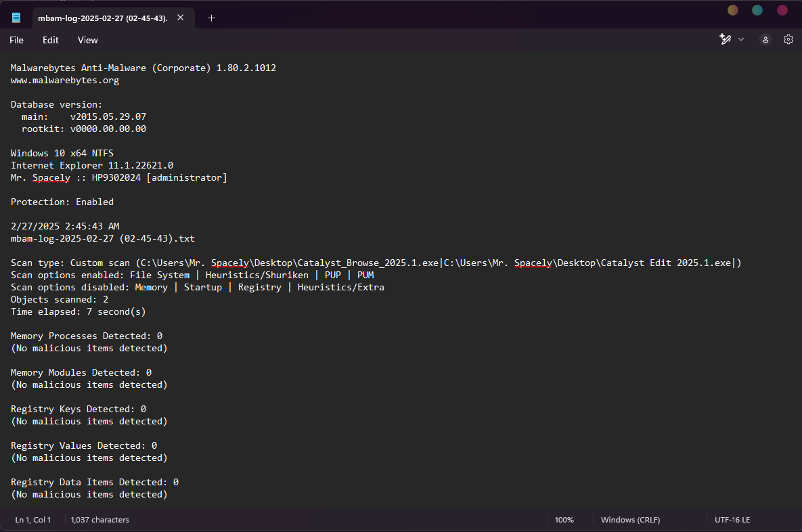Click the UTF-16 LE encoding indicator
Viewport: 802px width, 532px height.
[x=732, y=520]
